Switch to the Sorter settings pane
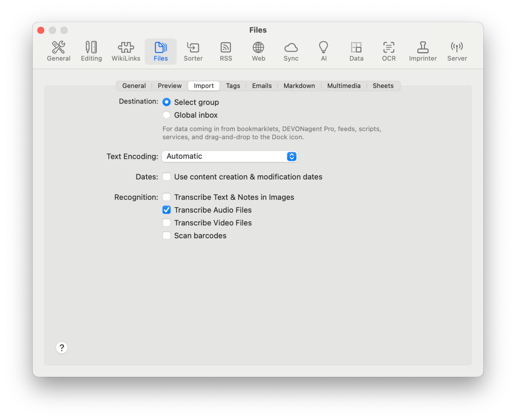 click(x=193, y=52)
